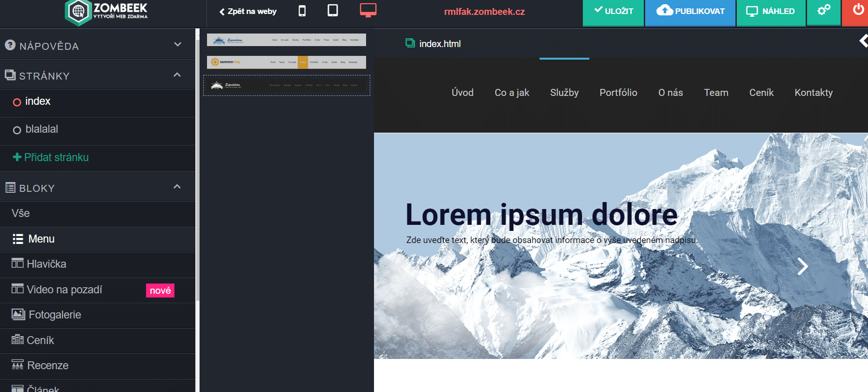
Task: Go back via Zpět na weby
Action: (248, 11)
